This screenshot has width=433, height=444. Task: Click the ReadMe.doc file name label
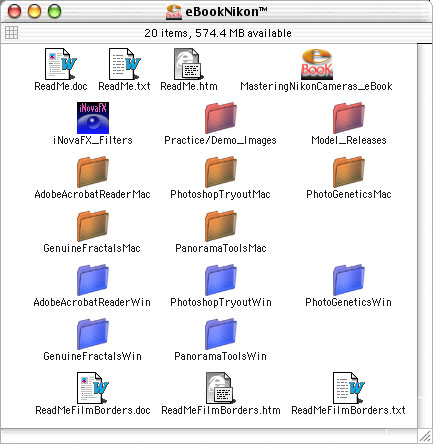click(61, 86)
